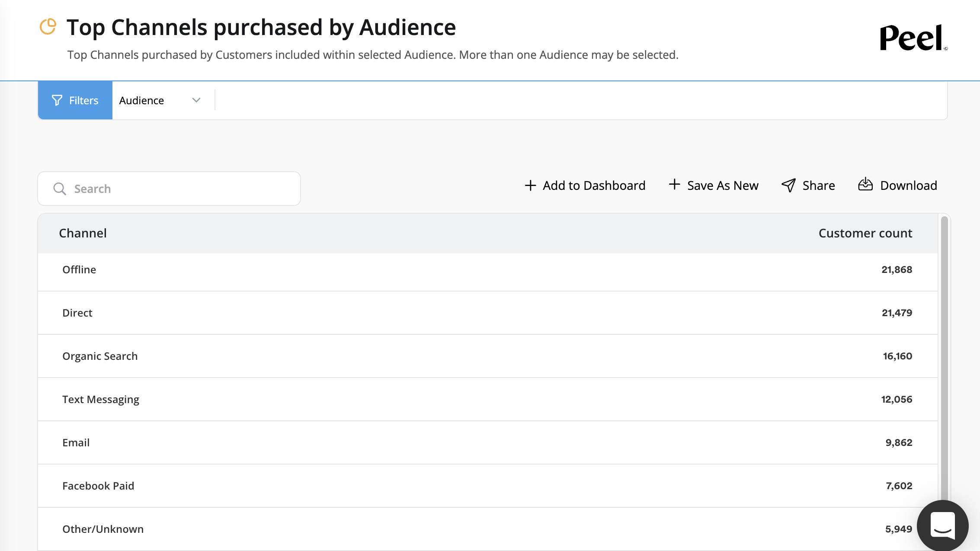The image size is (980, 551).
Task: Click the Filters button
Action: pos(75,100)
